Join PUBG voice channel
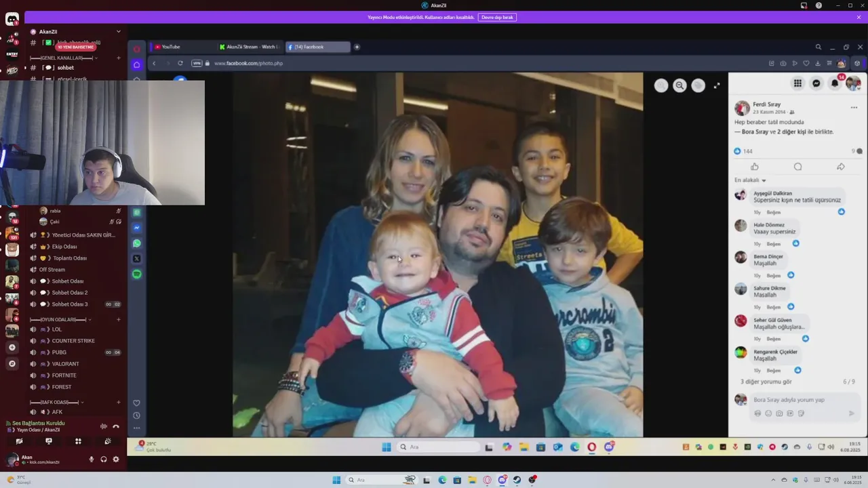This screenshot has width=868, height=488. tap(75, 352)
